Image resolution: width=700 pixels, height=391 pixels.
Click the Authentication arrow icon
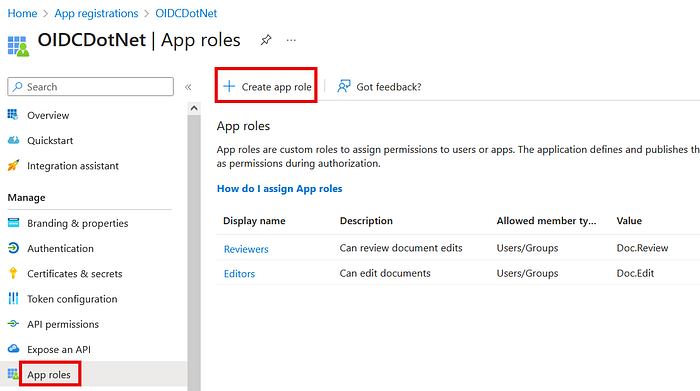pos(13,248)
